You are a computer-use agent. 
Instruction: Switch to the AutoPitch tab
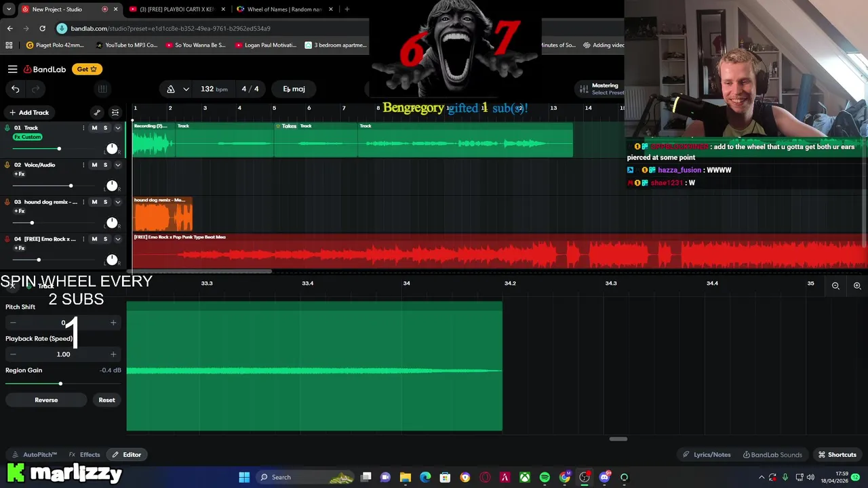(35, 455)
